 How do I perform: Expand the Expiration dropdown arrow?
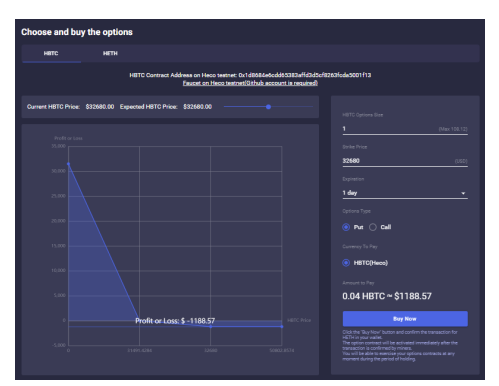tap(463, 193)
